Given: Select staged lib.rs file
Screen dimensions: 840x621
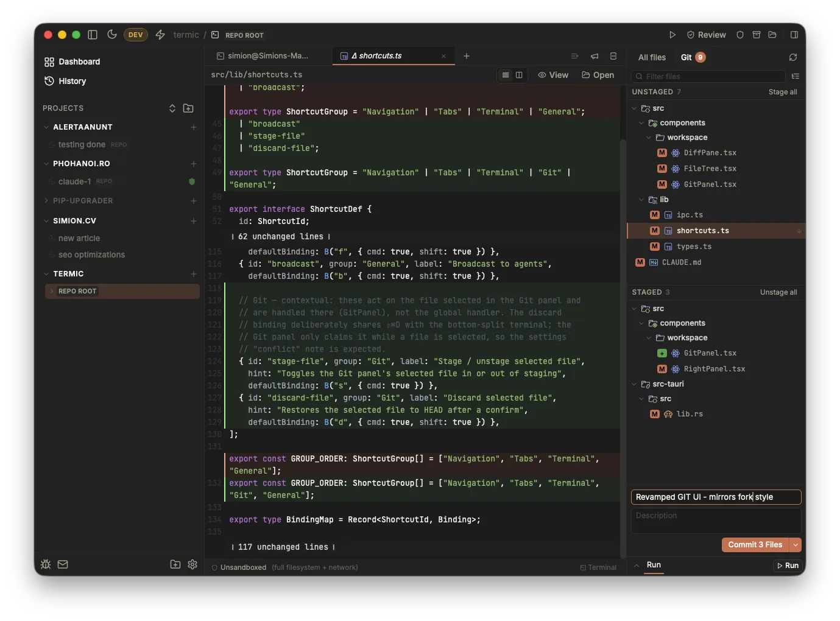Looking at the screenshot, I should point(716,414).
